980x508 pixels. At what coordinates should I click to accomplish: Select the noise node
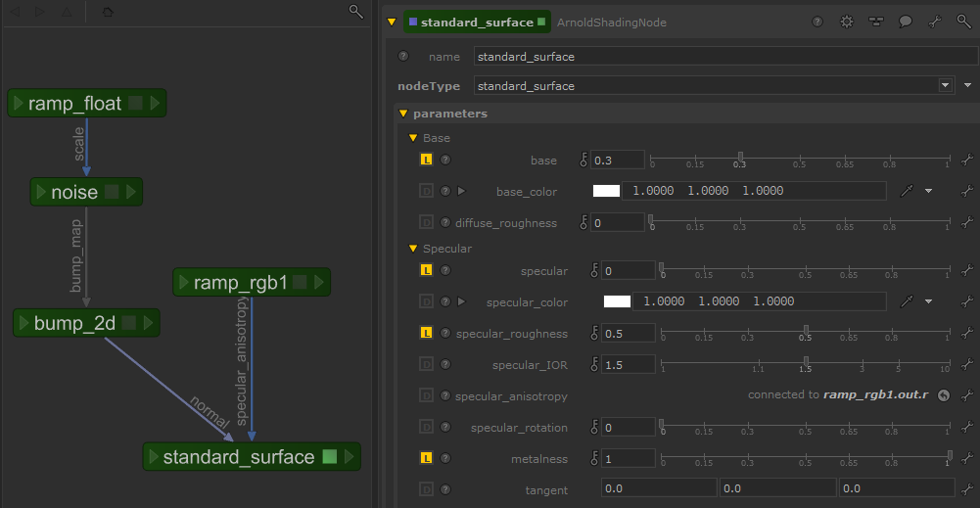[86, 192]
